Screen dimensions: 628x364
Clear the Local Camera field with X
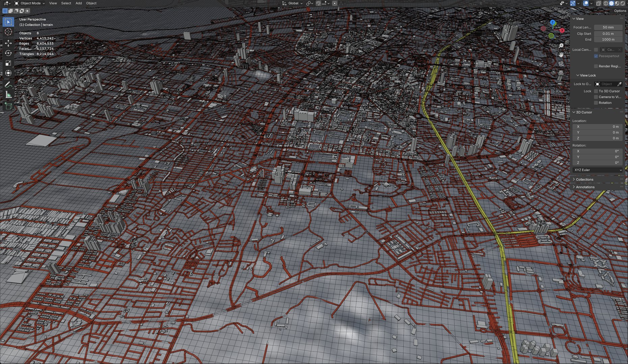click(620, 50)
